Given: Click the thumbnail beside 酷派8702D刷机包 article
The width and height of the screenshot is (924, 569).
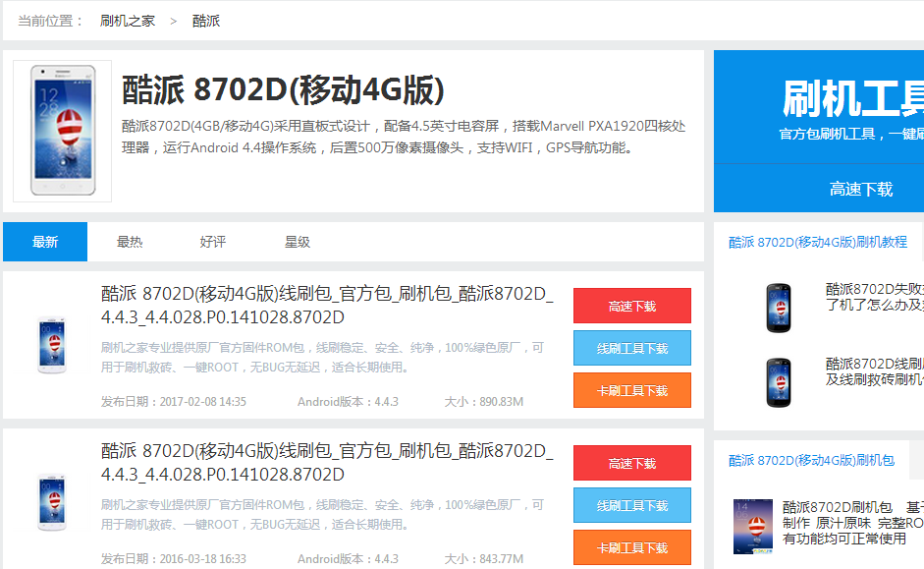Looking at the screenshot, I should click(x=752, y=526).
